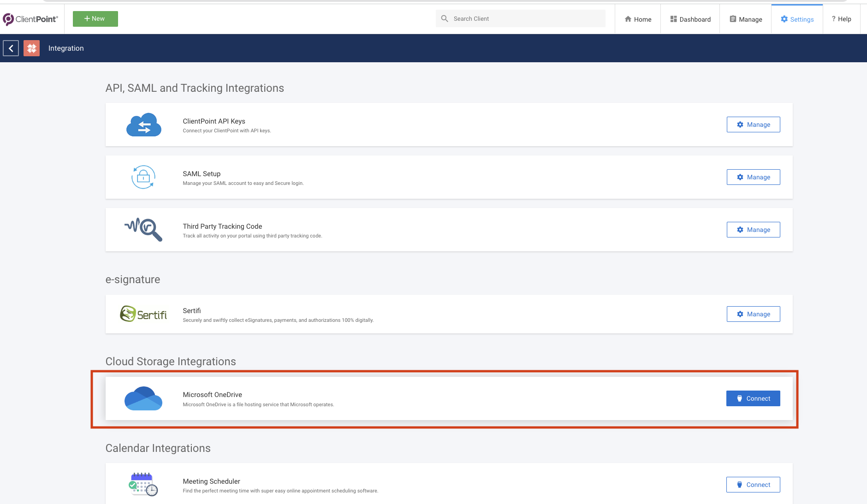The height and width of the screenshot is (504, 867).
Task: Click the Sertifi logo
Action: point(143,314)
